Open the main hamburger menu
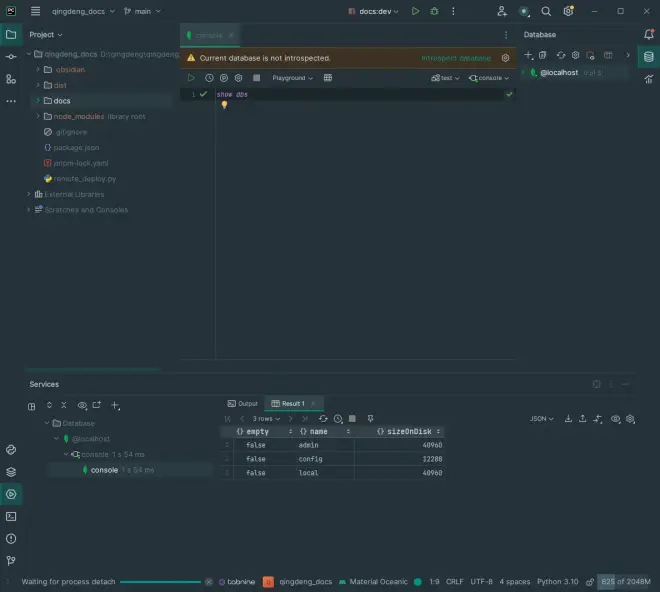 tap(35, 11)
